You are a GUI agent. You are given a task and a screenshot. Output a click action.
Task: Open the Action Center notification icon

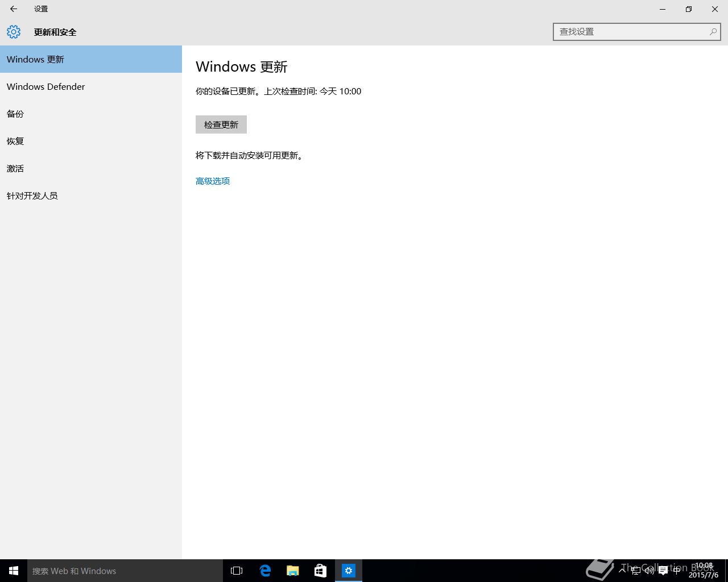click(663, 571)
